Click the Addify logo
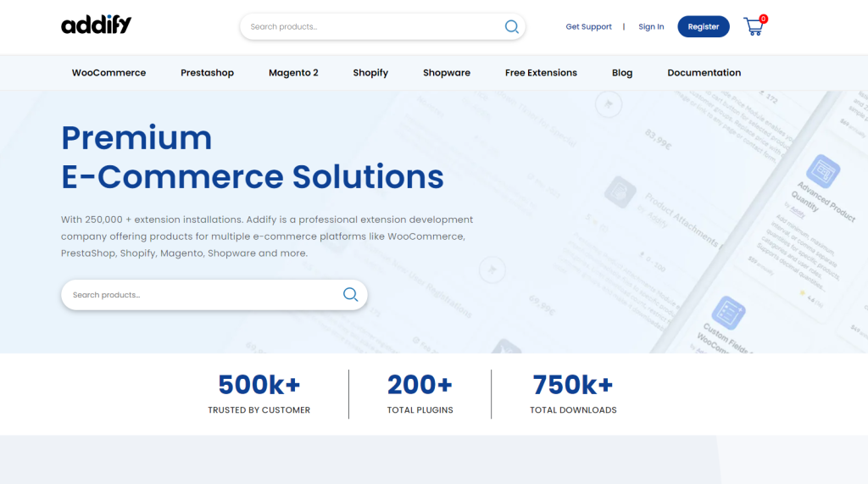Image resolution: width=868 pixels, height=484 pixels. [x=96, y=25]
